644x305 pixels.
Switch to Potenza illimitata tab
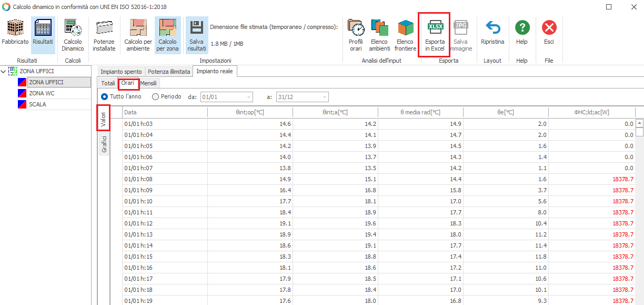click(x=169, y=72)
